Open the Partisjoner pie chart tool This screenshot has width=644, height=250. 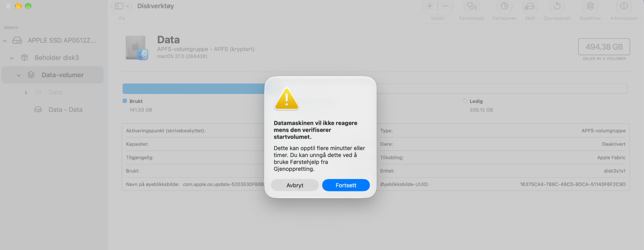tap(504, 6)
